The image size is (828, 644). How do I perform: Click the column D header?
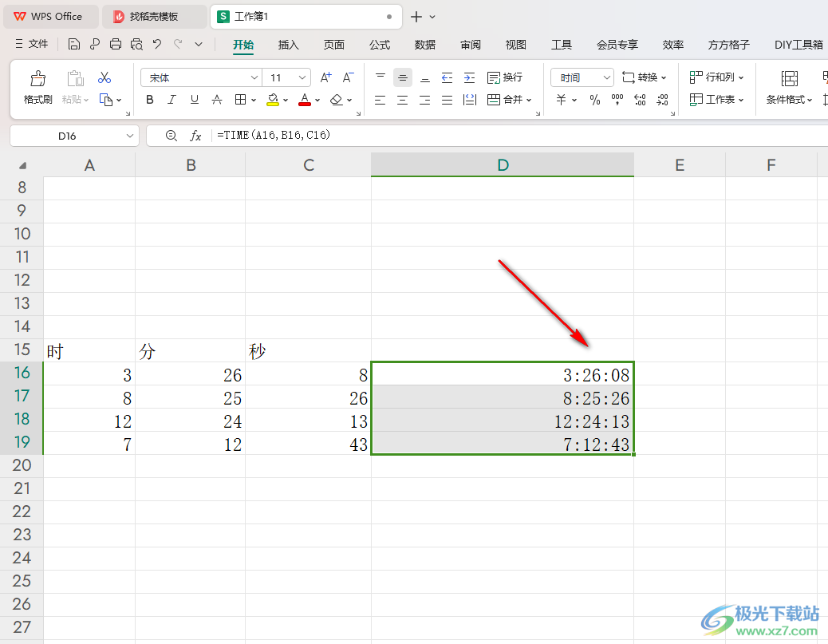pos(503,165)
